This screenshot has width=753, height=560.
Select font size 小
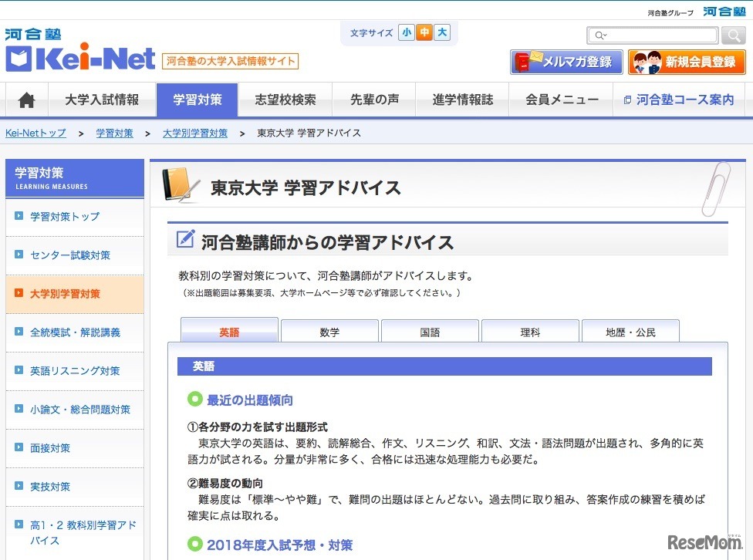[405, 33]
